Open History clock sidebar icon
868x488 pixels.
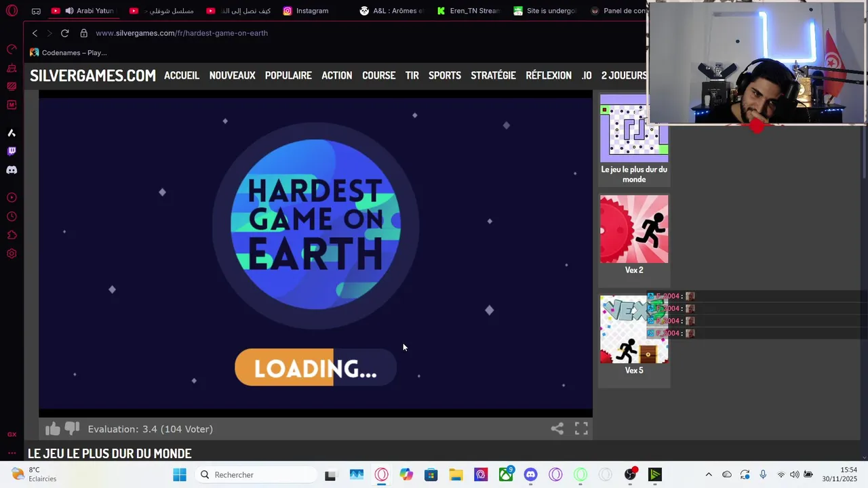point(12,217)
